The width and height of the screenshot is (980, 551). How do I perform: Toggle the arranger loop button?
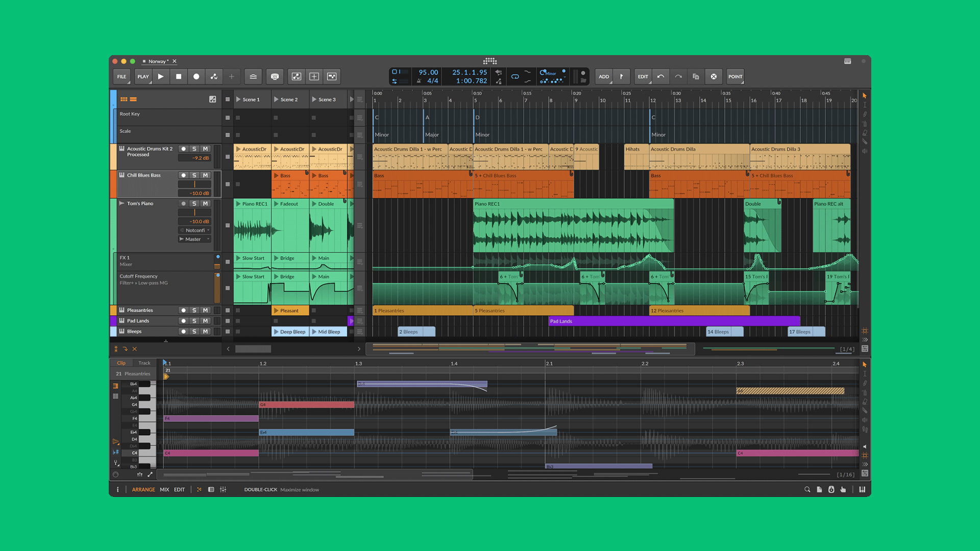pos(515,77)
